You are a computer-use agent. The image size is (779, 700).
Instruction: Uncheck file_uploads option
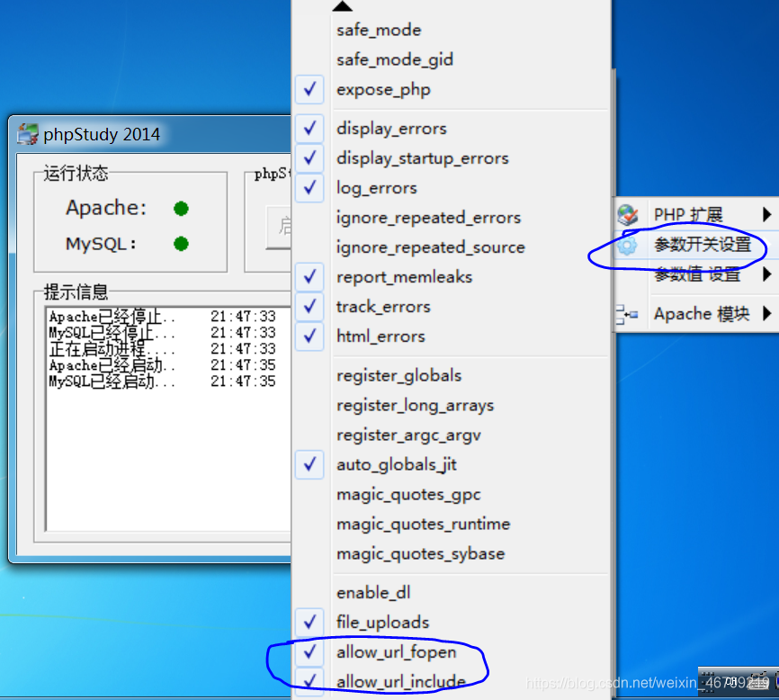[x=451, y=622]
